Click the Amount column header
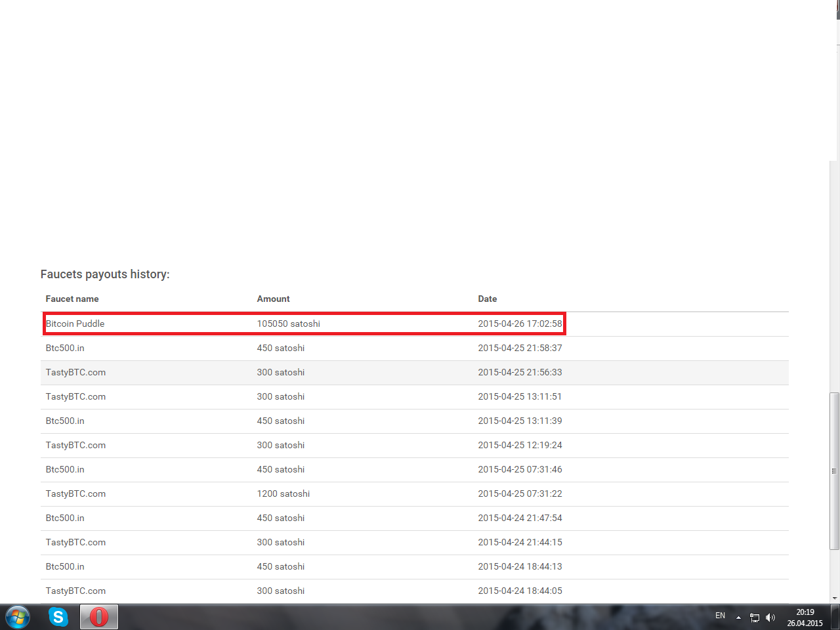840x630 pixels. pyautogui.click(x=273, y=299)
